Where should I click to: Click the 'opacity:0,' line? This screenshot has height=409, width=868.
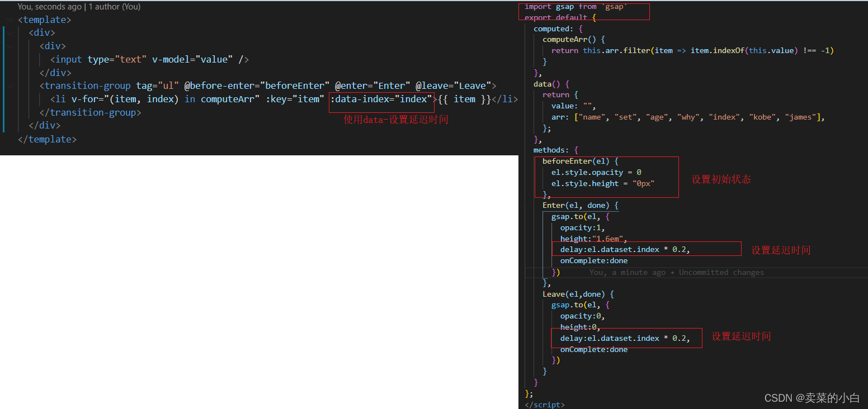point(583,316)
